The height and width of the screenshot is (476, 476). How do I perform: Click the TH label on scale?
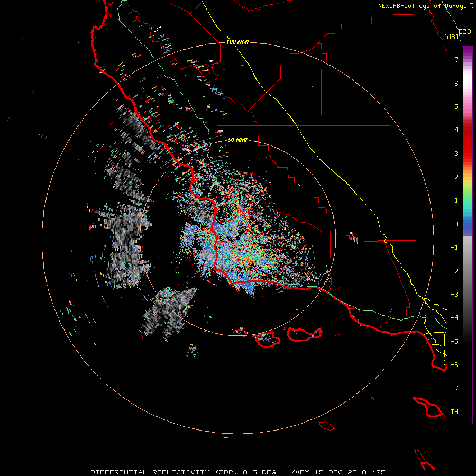[x=454, y=412]
